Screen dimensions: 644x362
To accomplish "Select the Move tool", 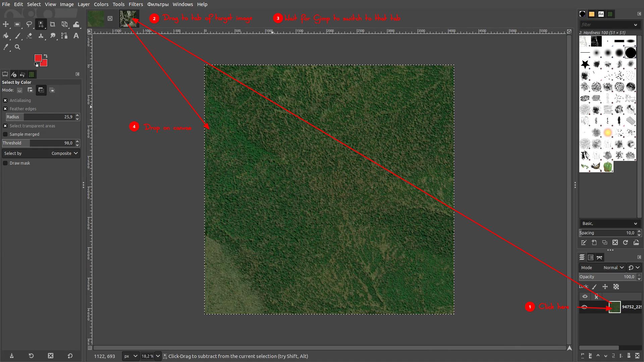I will pyautogui.click(x=6, y=24).
